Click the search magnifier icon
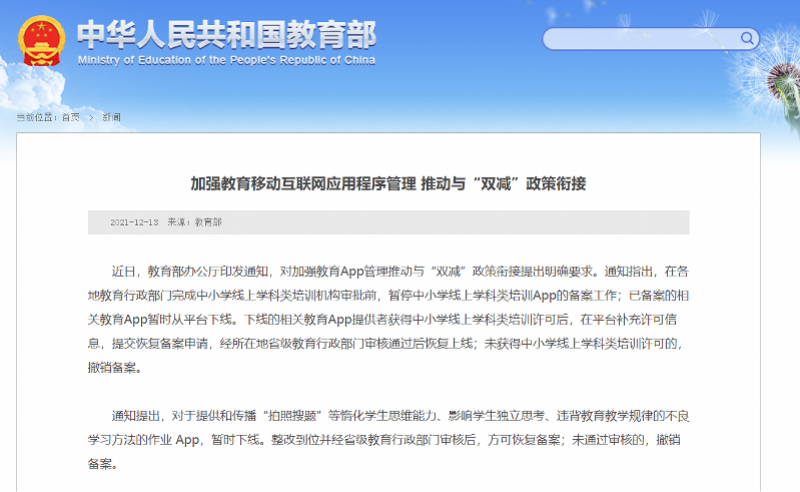This screenshot has height=492, width=800. point(746,38)
